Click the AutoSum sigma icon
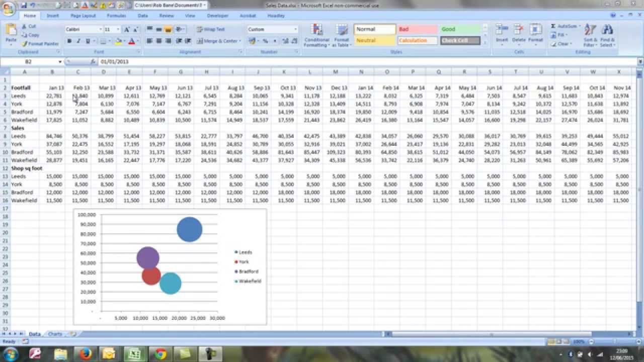The image size is (644, 362). coord(553,26)
